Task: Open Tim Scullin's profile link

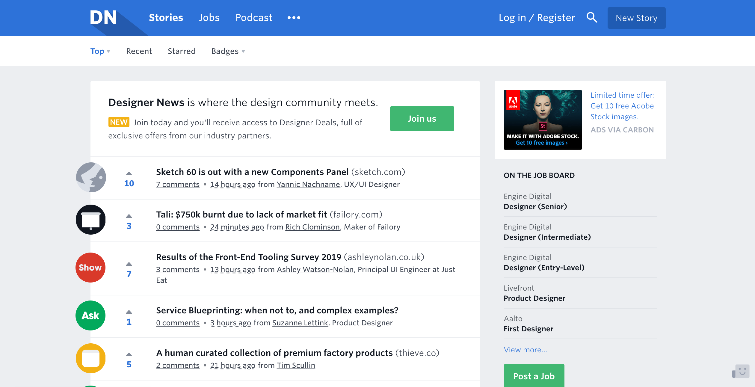Action: pyautogui.click(x=296, y=365)
